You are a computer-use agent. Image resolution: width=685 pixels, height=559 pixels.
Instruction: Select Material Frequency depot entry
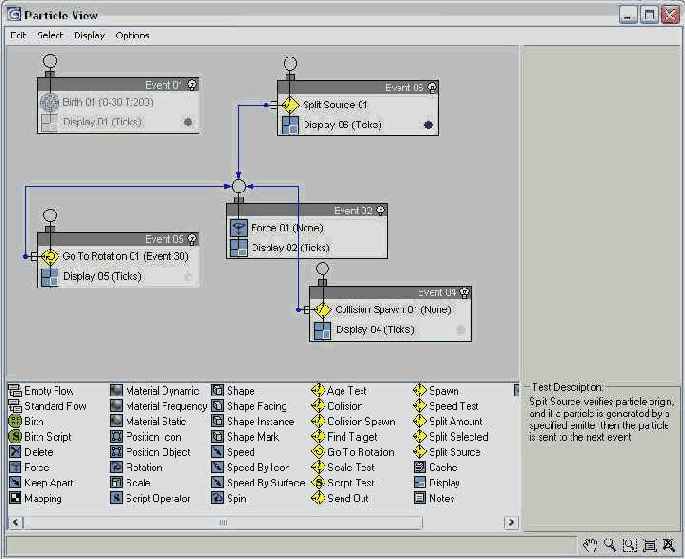click(159, 406)
